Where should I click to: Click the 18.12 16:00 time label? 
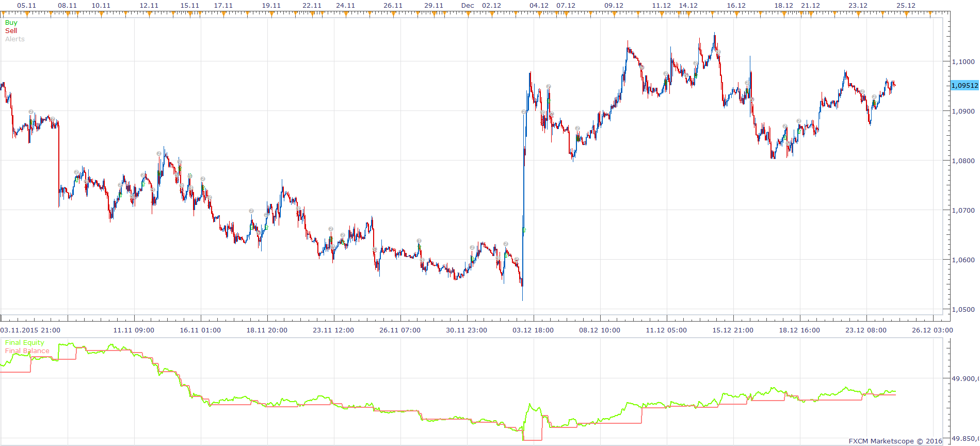799,330
